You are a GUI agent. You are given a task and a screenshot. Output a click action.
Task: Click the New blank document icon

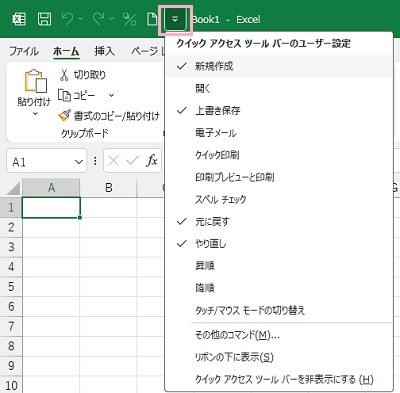(152, 19)
